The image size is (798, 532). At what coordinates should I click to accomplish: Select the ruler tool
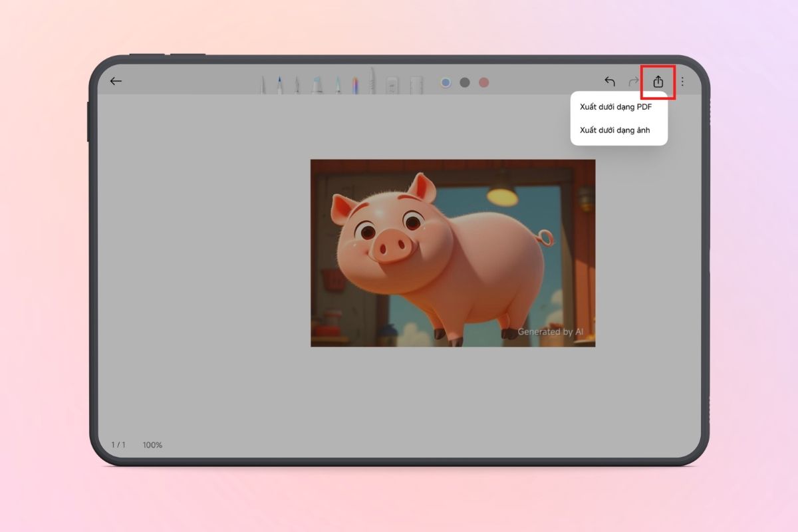[x=416, y=81]
